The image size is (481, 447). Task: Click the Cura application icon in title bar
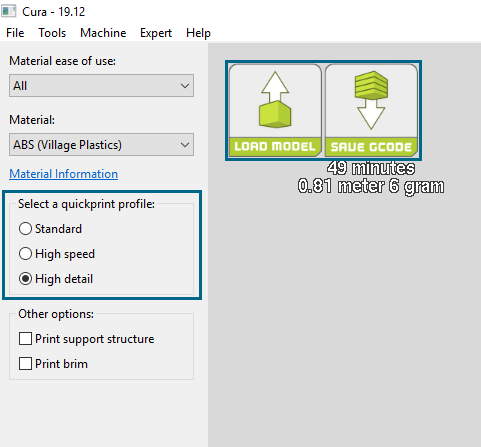click(x=8, y=11)
